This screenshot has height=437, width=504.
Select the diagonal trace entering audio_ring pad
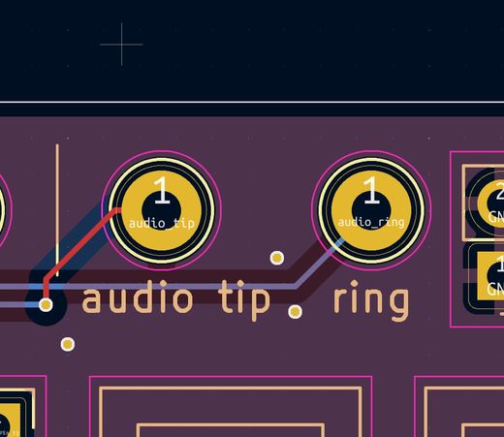click(x=318, y=264)
